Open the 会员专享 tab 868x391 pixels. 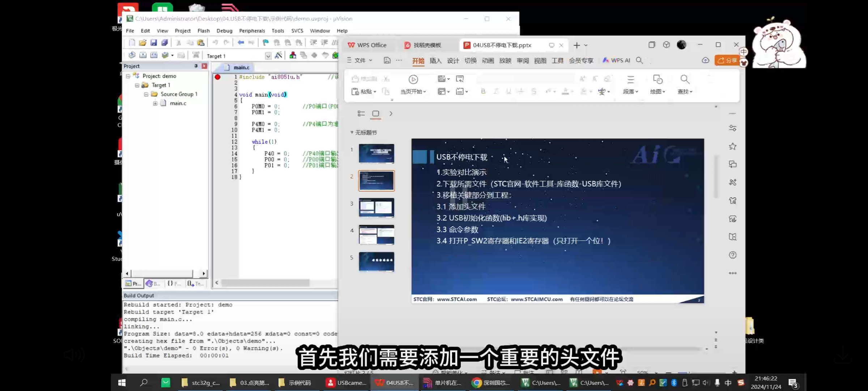click(581, 60)
